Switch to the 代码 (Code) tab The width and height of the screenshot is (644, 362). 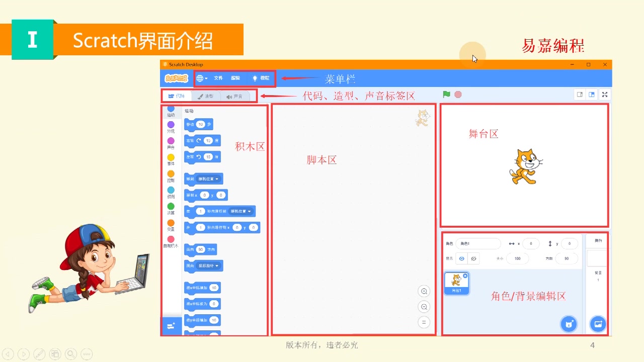tap(176, 96)
